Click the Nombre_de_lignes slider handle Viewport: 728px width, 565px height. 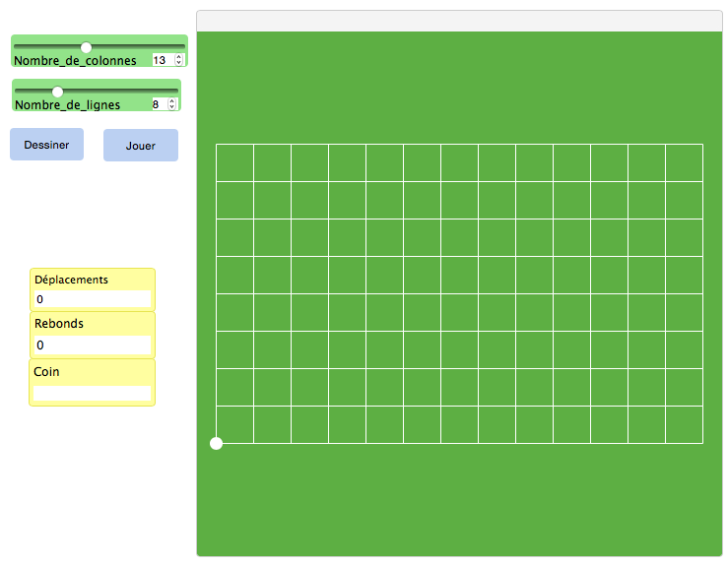57,92
